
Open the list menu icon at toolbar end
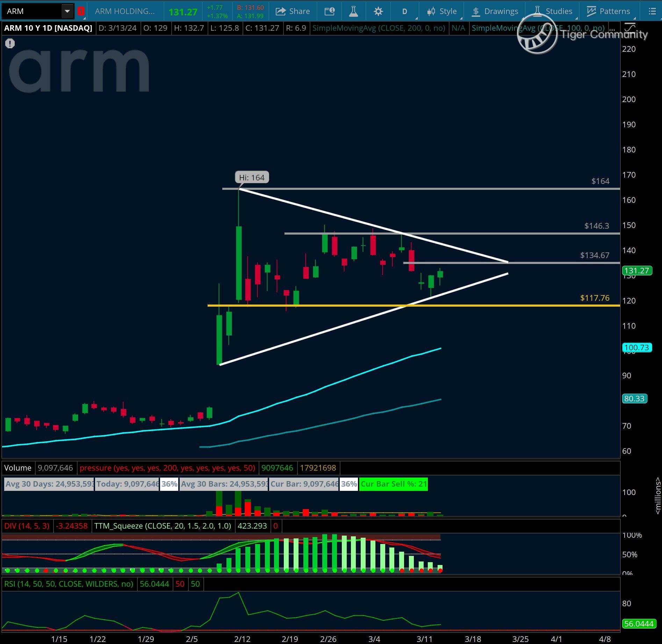pos(652,12)
